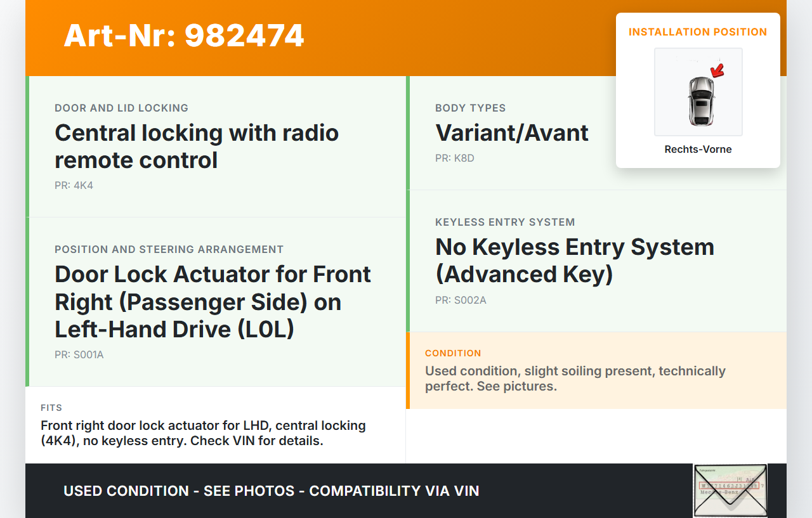This screenshot has width=812, height=518.
Task: Click the BODY TYPES label
Action: click(470, 108)
